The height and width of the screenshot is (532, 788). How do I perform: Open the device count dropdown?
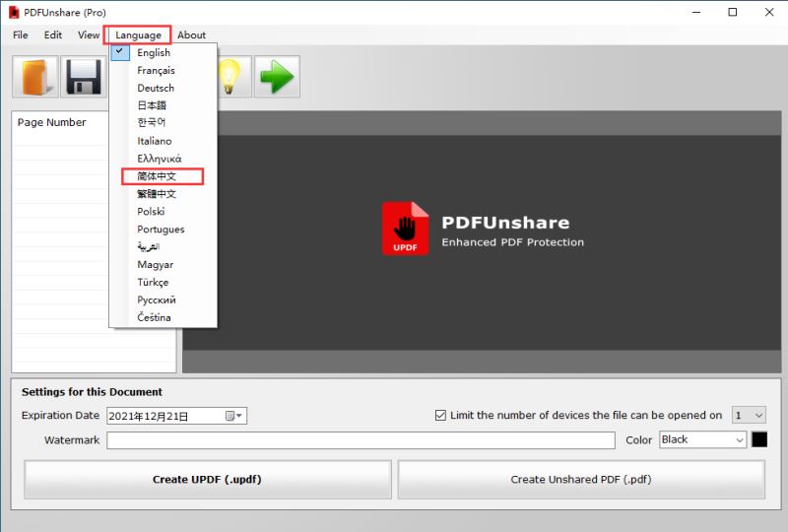749,416
